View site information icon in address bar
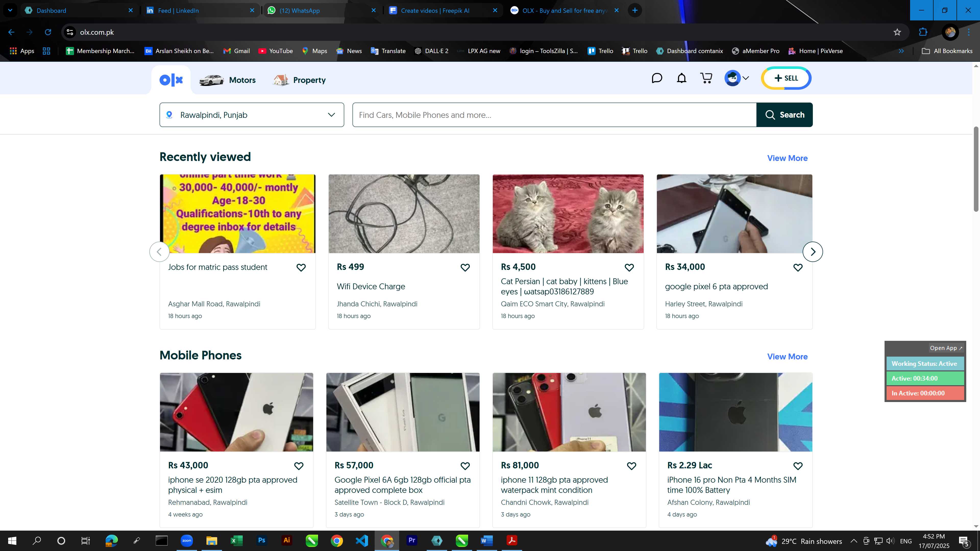980x551 pixels. point(70,32)
